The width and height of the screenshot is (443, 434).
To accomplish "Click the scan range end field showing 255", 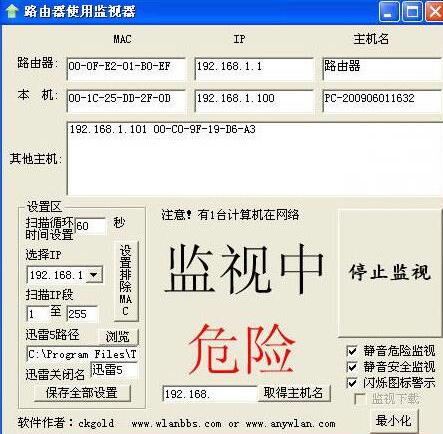I will click(x=82, y=314).
